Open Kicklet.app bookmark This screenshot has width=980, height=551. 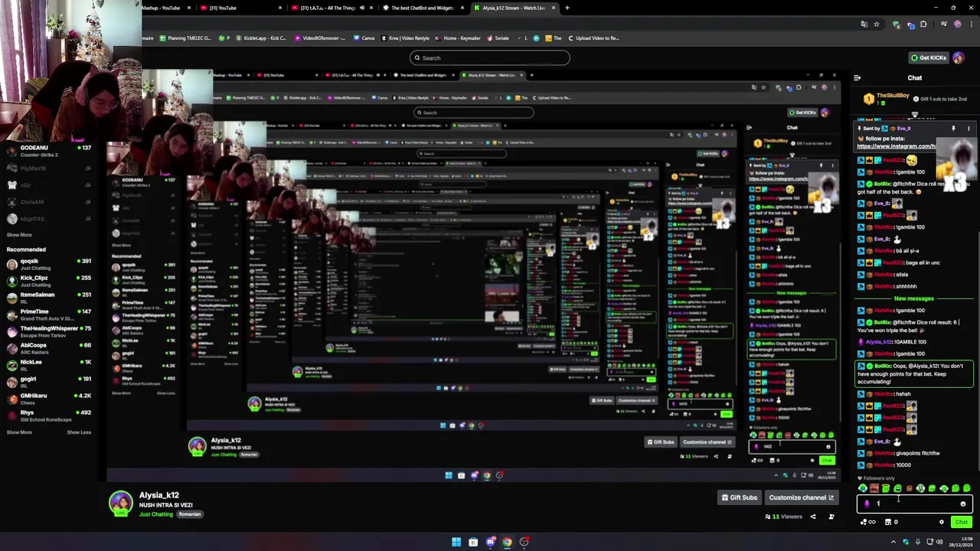(261, 38)
